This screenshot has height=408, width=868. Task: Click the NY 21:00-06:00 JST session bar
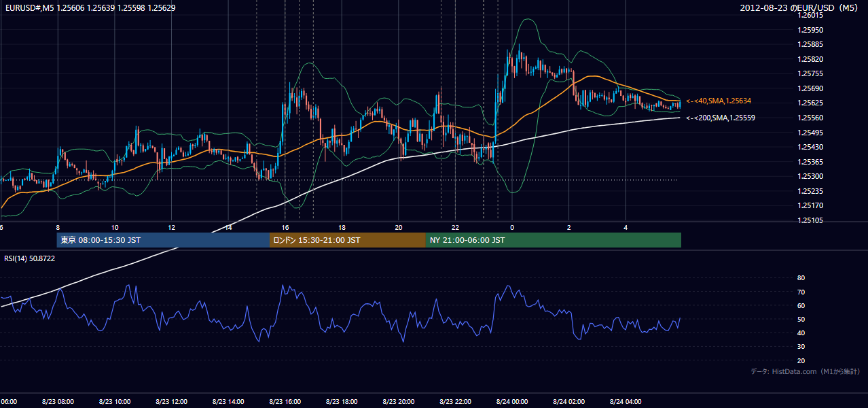[554, 240]
